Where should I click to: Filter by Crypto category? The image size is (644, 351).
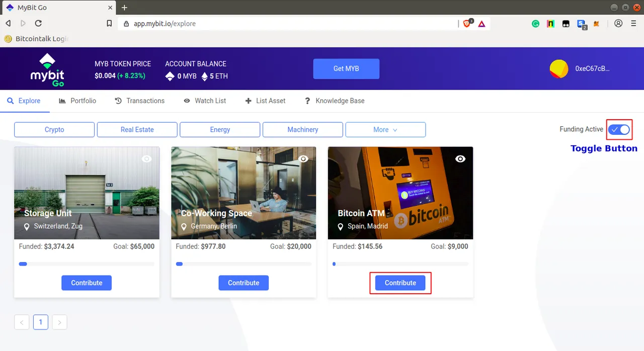54,130
